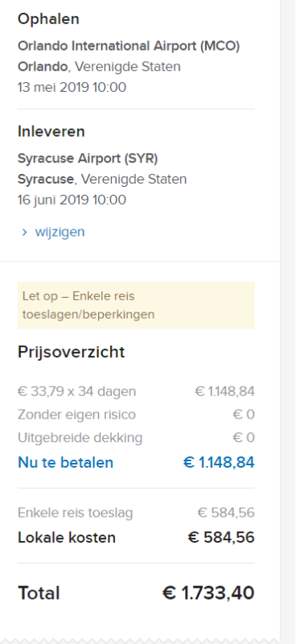Click the total amount € 1.733,40
The width and height of the screenshot is (296, 644).
(x=208, y=593)
